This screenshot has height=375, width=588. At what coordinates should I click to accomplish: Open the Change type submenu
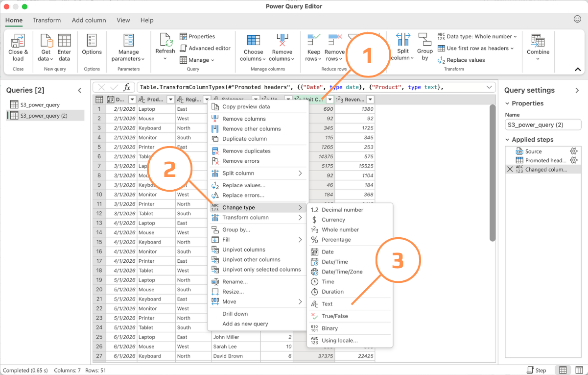(258, 207)
